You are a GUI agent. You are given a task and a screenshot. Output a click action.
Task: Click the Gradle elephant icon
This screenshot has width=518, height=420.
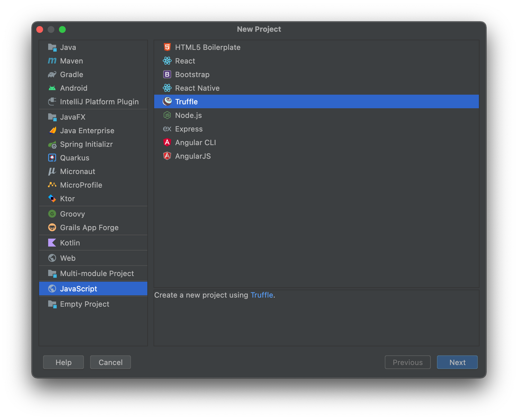pyautogui.click(x=52, y=75)
